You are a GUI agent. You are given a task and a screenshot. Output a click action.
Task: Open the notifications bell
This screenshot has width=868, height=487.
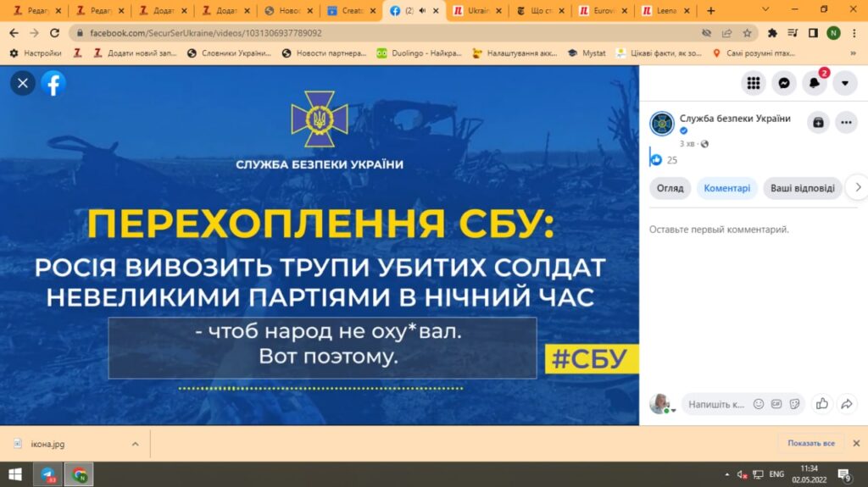coord(815,83)
